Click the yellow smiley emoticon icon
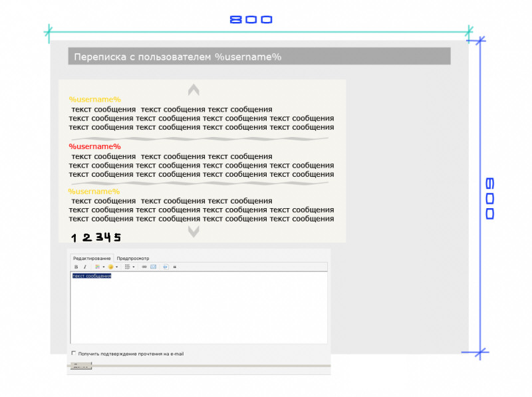This screenshot has width=532, height=397. pyautogui.click(x=111, y=267)
